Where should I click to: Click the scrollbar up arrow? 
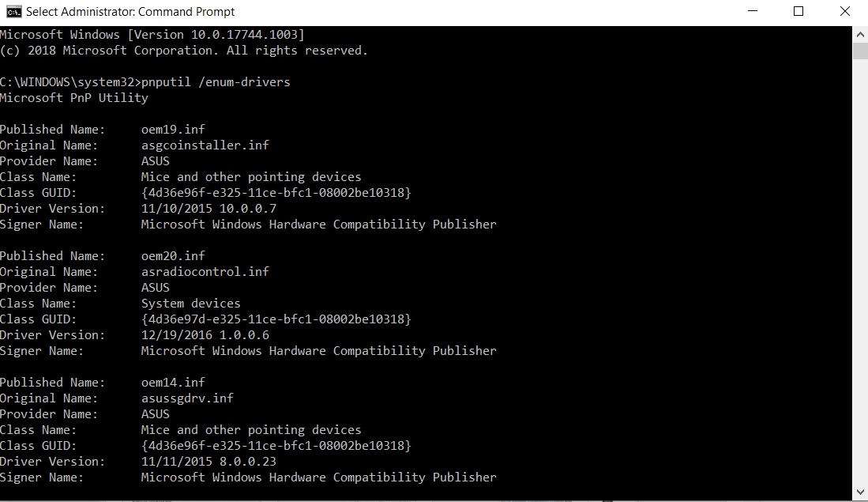859,34
